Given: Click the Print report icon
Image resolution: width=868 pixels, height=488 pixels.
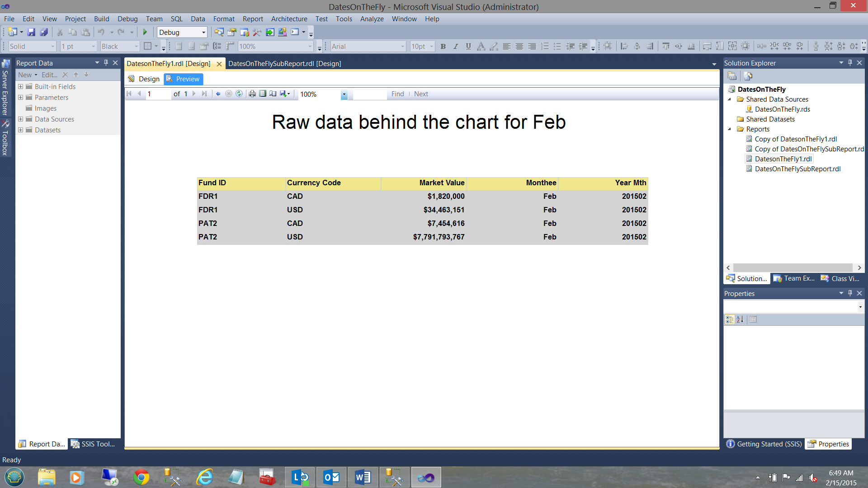Looking at the screenshot, I should 252,94.
